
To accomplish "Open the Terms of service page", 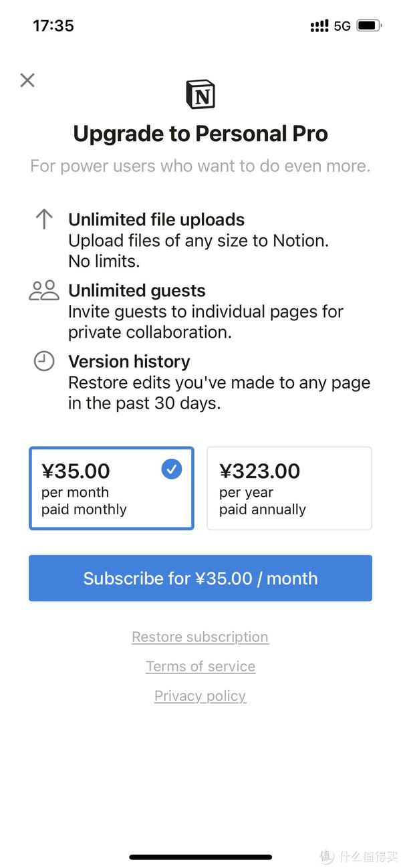I will point(200,666).
